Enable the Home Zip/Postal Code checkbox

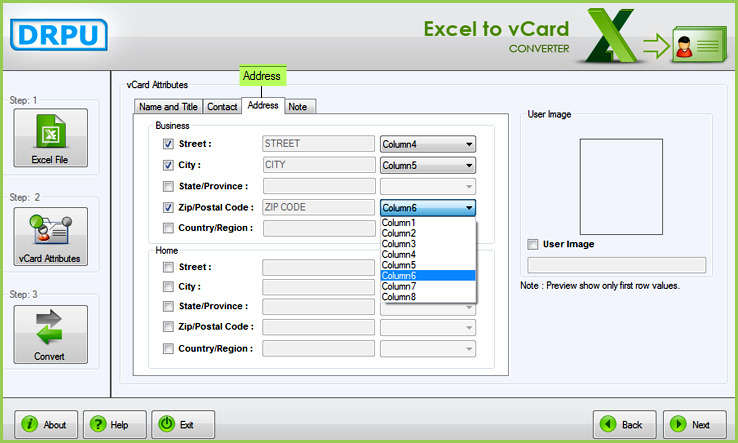[x=168, y=327]
